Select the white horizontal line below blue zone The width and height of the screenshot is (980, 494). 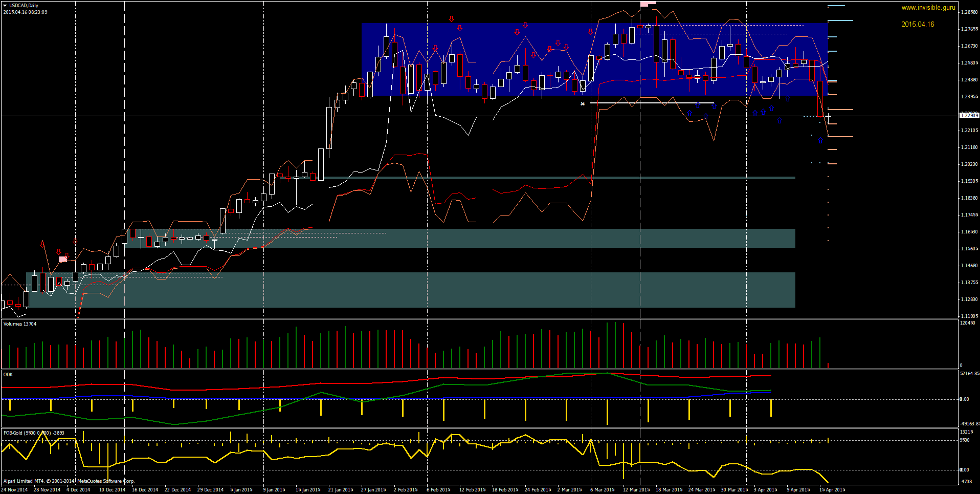coord(652,103)
